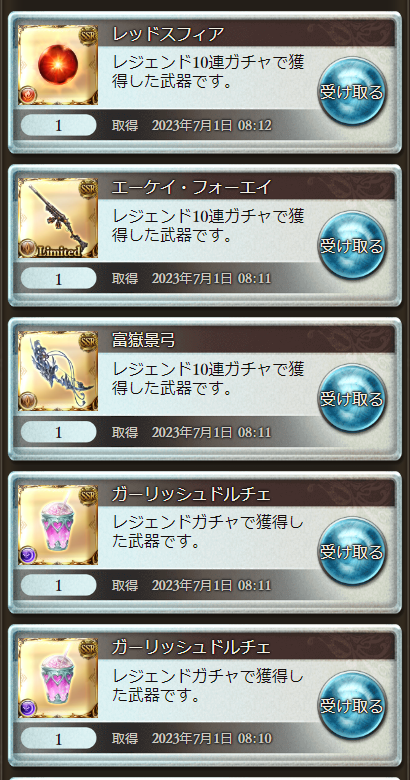
Task: Claim 富嶽景弓 with the 受け取る button
Action: 352,399
